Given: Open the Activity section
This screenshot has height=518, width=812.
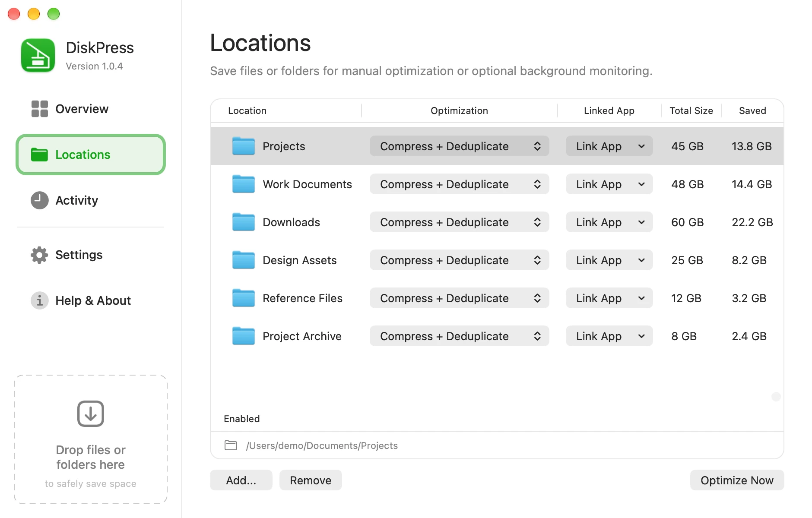Looking at the screenshot, I should [91, 200].
